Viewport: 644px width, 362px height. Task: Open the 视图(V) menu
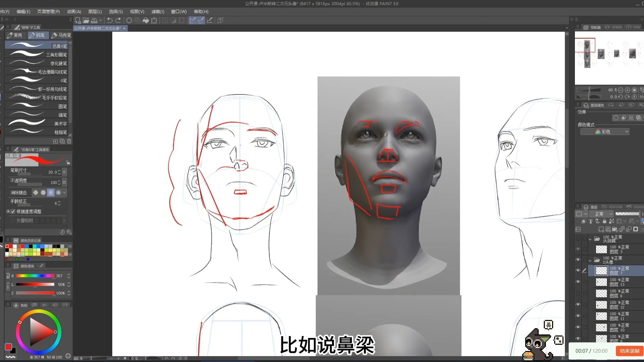pyautogui.click(x=137, y=11)
